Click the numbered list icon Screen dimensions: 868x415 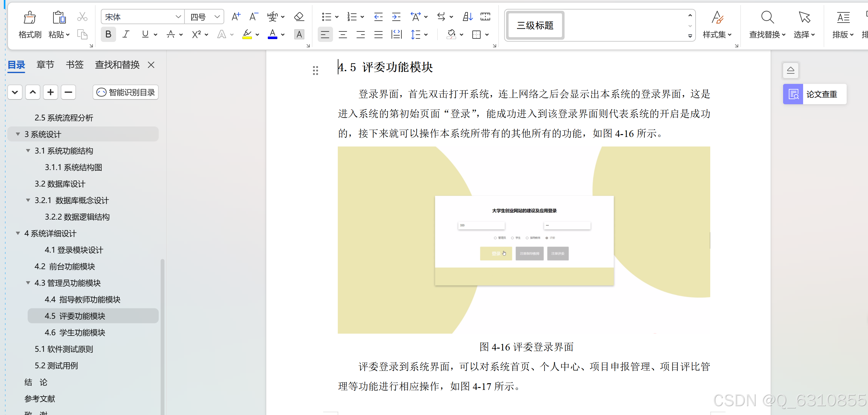point(352,17)
